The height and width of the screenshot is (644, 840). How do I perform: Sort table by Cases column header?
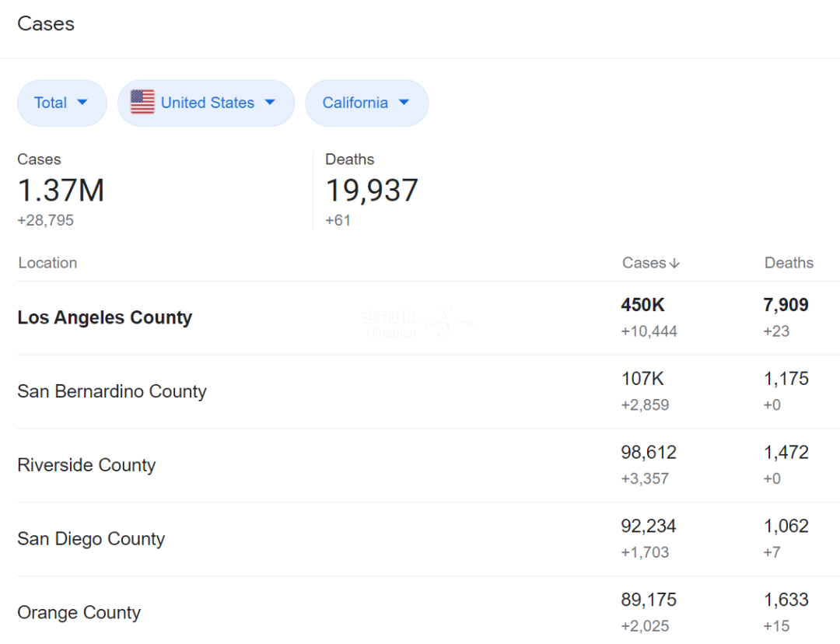[x=644, y=263]
